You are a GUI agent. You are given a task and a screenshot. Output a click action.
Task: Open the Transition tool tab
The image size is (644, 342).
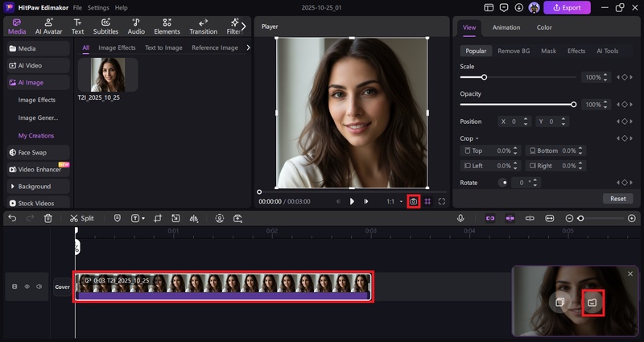(202, 26)
